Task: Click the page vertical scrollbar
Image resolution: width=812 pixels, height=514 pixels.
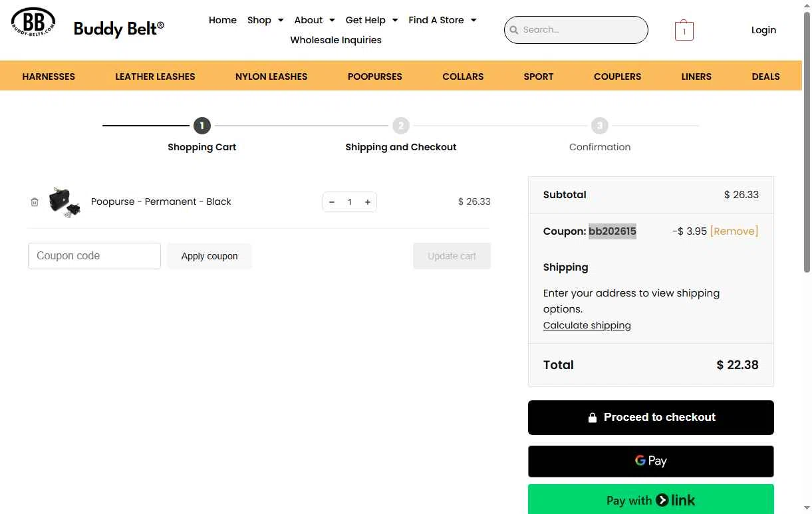Action: [x=807, y=143]
